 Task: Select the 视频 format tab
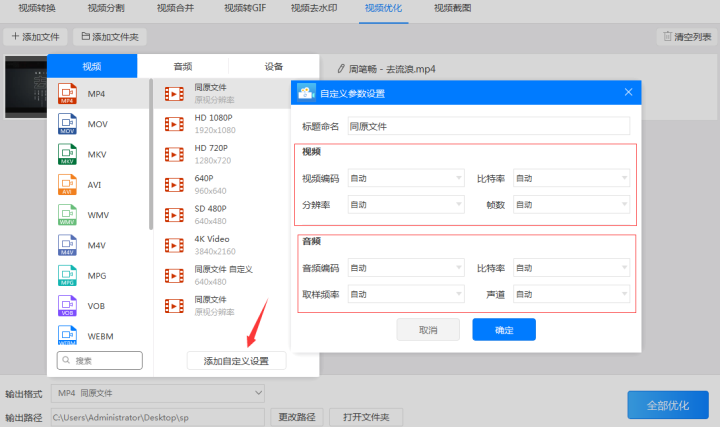[92, 66]
